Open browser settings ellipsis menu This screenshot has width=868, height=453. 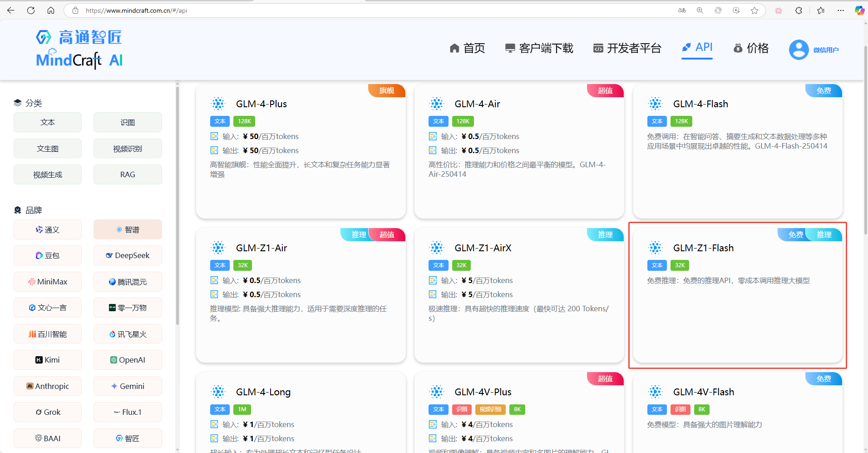(841, 10)
